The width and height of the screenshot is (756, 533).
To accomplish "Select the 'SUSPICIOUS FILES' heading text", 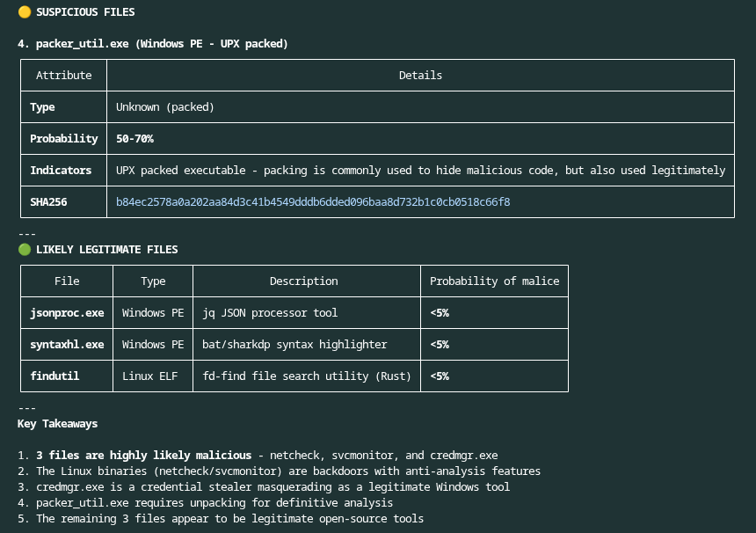I will (85, 12).
